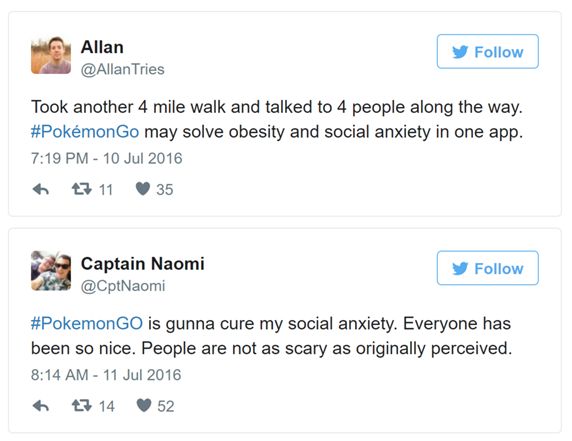The width and height of the screenshot is (572, 441).
Task: Open #PokemonGO hashtag in Naomi's tweet
Action: click(x=87, y=324)
